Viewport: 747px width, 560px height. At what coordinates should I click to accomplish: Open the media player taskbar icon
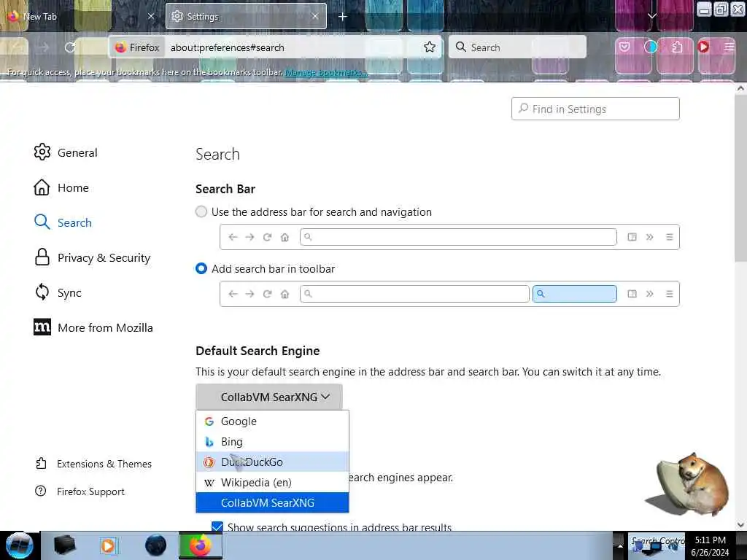(108, 545)
